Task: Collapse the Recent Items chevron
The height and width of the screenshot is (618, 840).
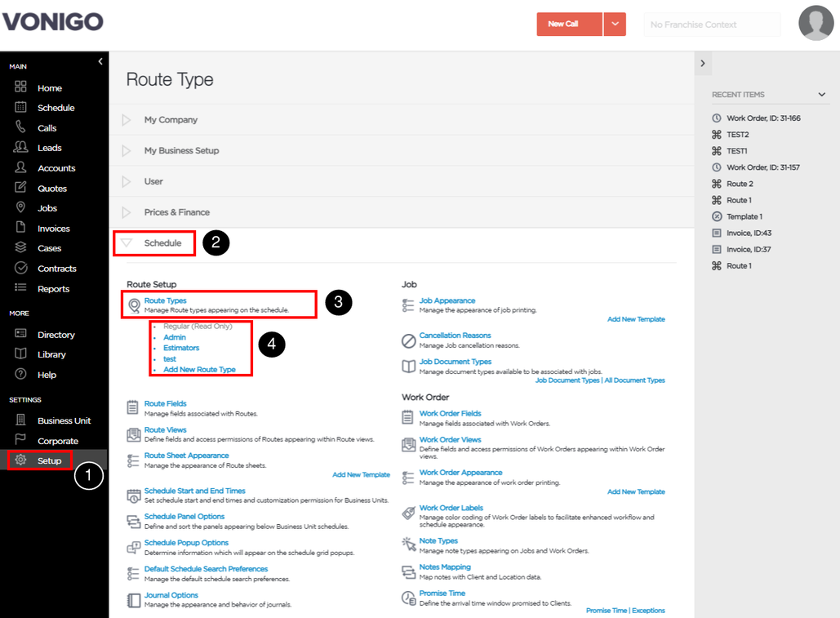Action: pyautogui.click(x=822, y=95)
